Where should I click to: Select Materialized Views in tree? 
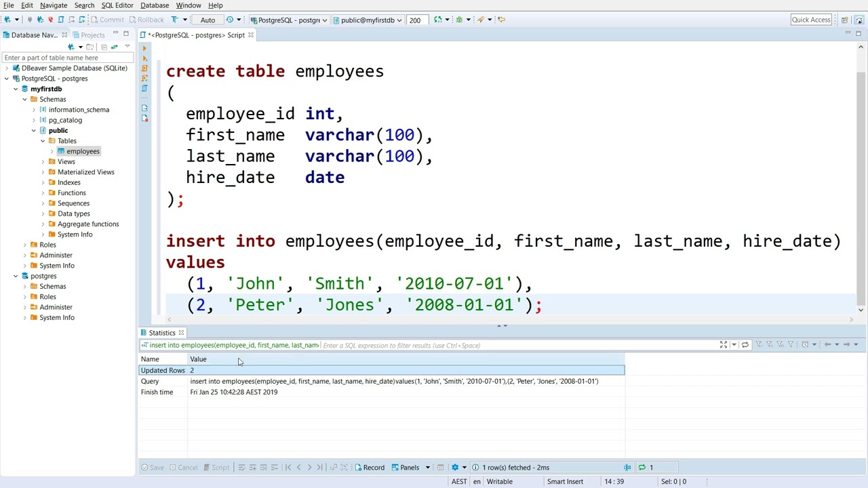point(86,172)
